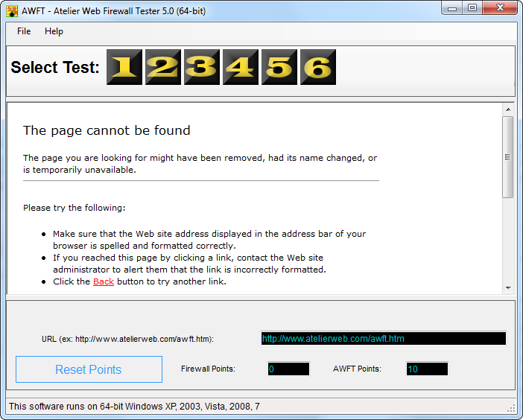
Task: Click the Firewall Points value field
Action: [288, 369]
